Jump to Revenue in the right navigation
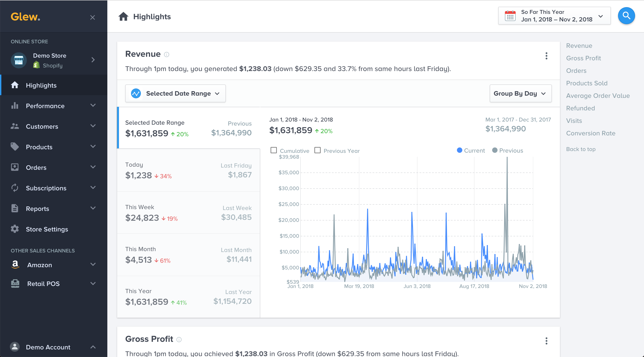Image resolution: width=644 pixels, height=357 pixels. click(x=579, y=46)
